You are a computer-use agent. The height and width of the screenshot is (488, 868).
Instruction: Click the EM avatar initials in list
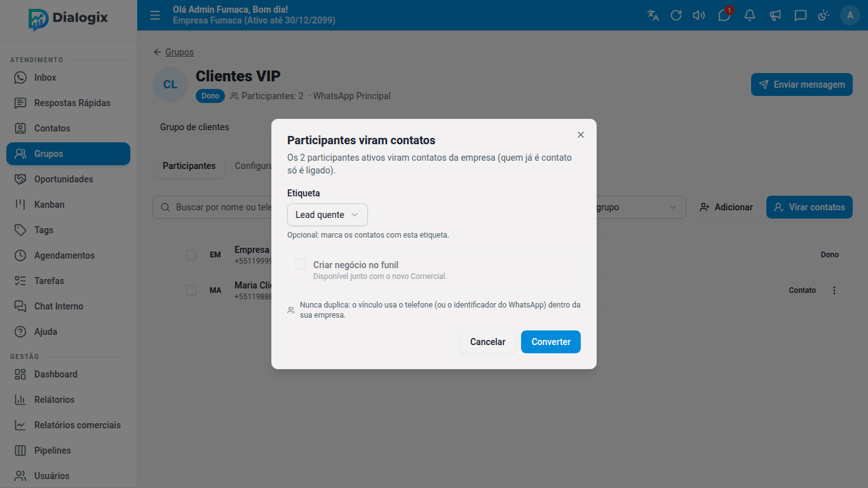215,255
